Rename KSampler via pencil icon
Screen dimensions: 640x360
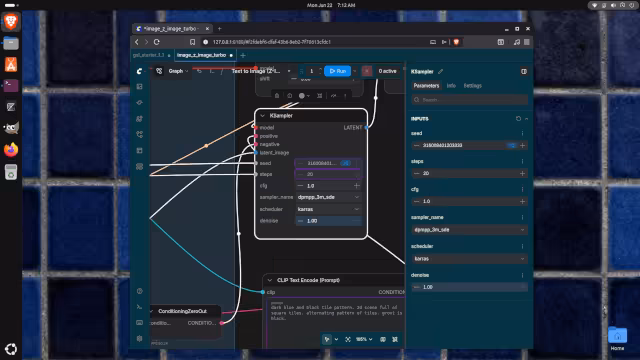click(x=440, y=71)
